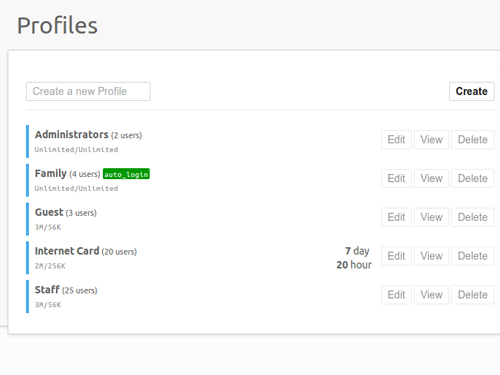View the Guest profile

pyautogui.click(x=431, y=217)
